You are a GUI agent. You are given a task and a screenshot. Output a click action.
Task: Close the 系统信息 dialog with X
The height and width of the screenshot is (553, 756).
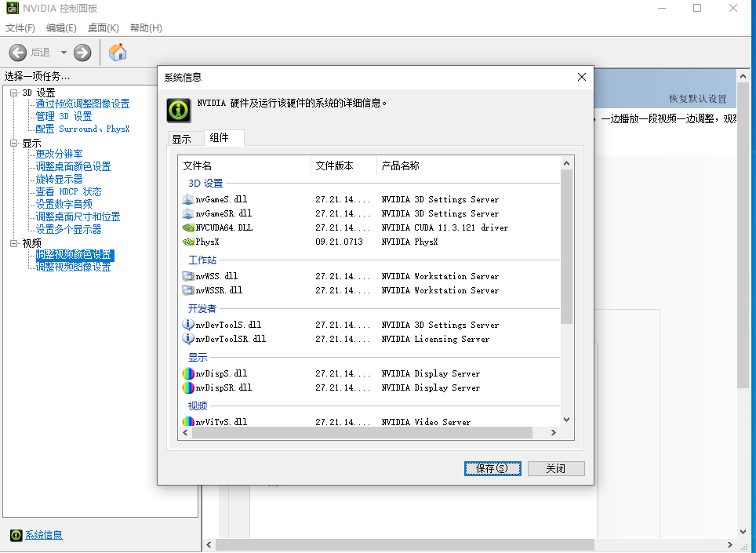582,77
